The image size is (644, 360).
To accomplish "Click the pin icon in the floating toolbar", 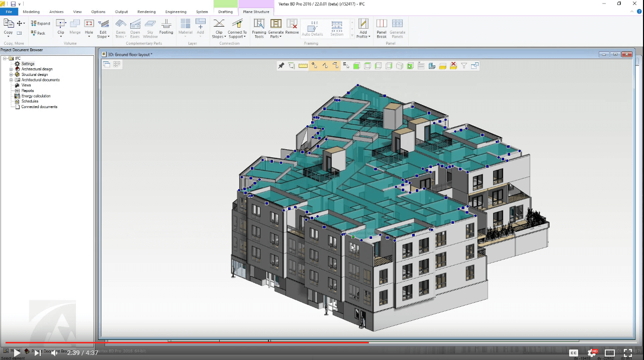I will pyautogui.click(x=281, y=66).
